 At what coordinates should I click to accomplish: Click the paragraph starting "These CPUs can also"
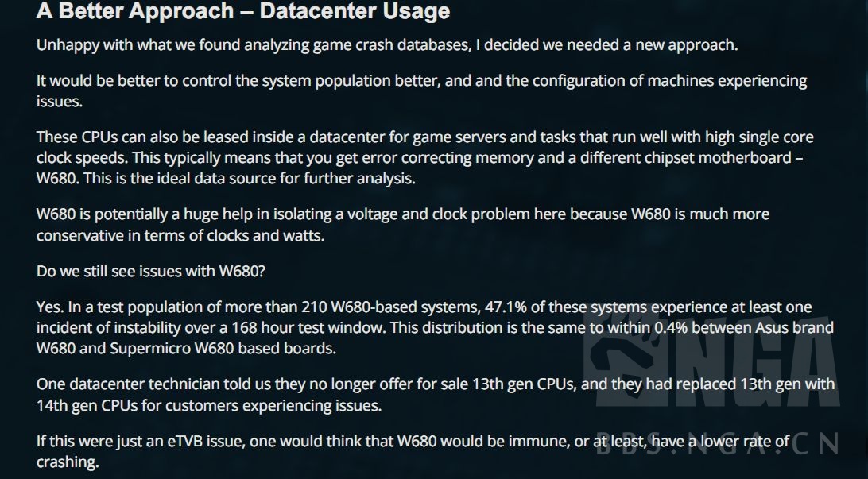click(424, 157)
